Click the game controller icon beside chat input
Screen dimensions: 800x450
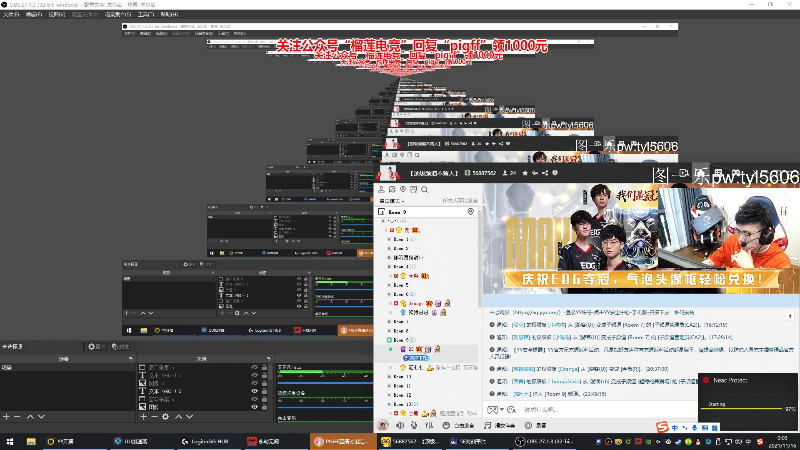tap(492, 410)
